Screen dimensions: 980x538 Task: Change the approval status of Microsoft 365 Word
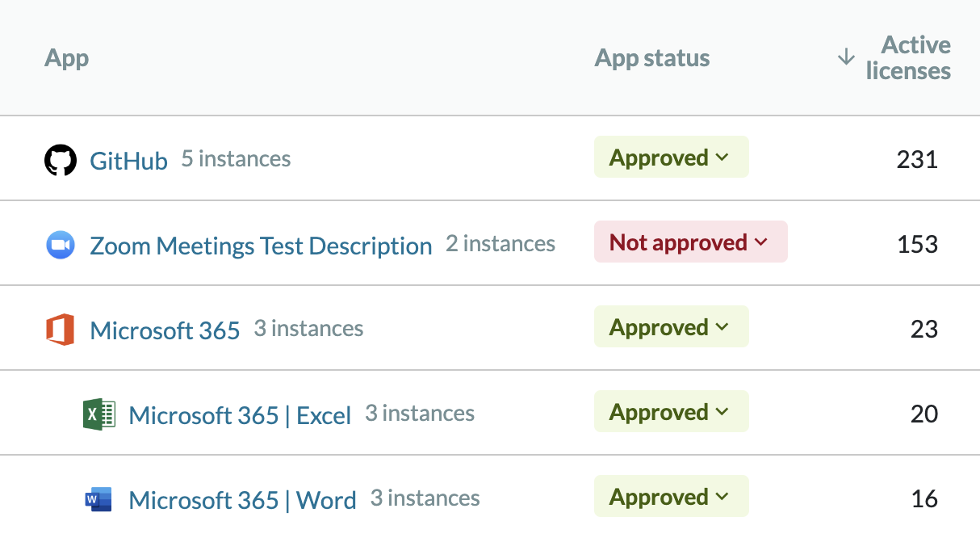[x=671, y=496]
